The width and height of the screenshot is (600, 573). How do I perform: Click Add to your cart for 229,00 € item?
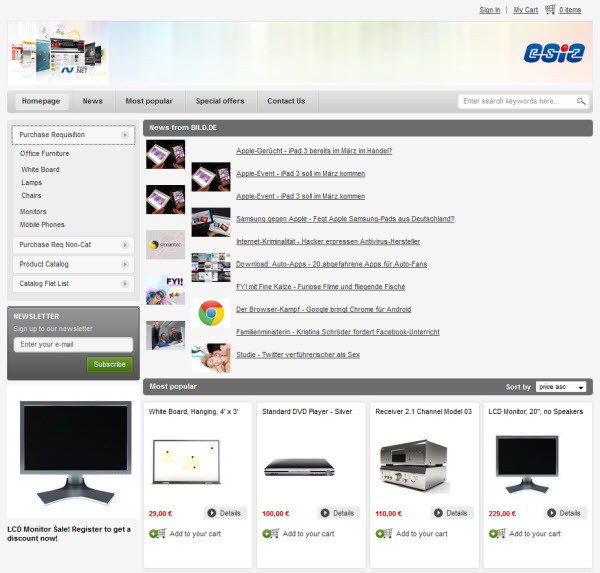[535, 534]
